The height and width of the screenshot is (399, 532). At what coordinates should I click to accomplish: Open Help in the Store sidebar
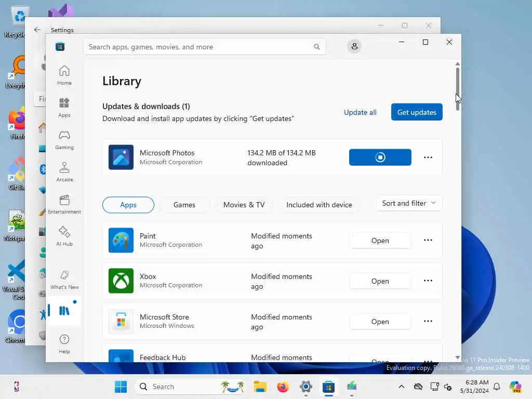pyautogui.click(x=64, y=344)
